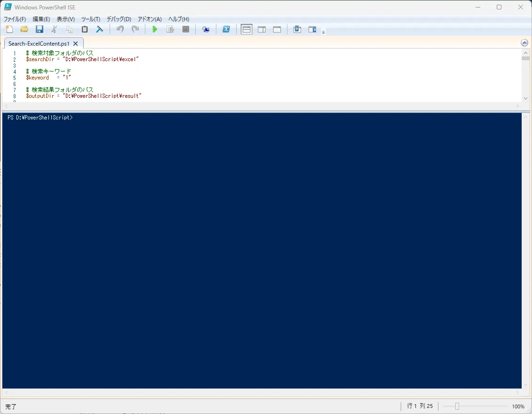Copy selection using Copy icon
Screen dimensions: 532x414
coord(69,29)
